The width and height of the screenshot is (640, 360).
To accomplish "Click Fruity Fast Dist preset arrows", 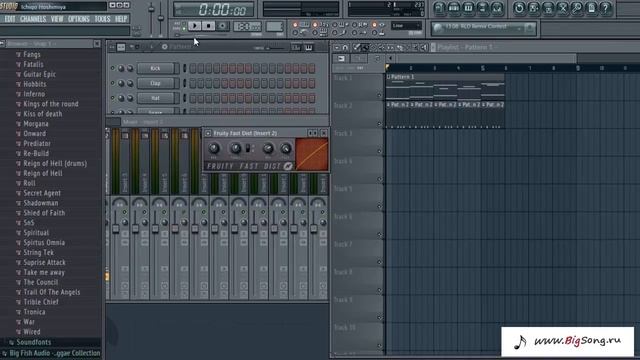I will pyautogui.click(x=313, y=133).
